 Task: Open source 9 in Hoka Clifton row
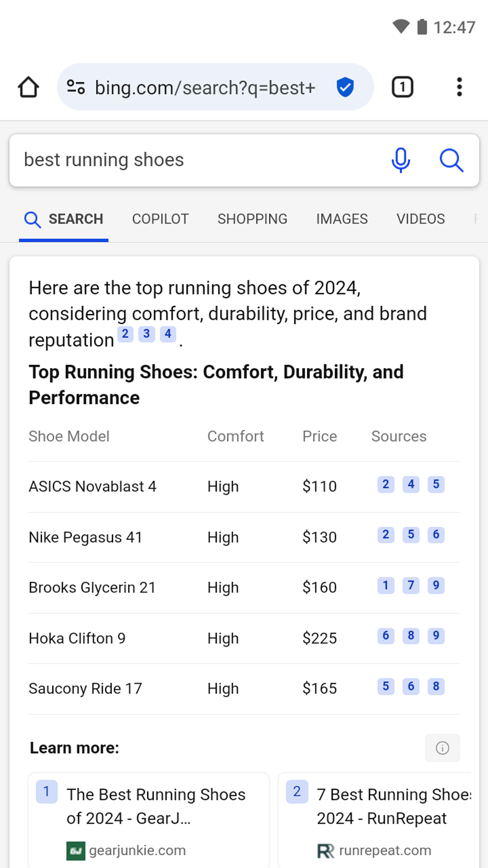click(x=436, y=636)
